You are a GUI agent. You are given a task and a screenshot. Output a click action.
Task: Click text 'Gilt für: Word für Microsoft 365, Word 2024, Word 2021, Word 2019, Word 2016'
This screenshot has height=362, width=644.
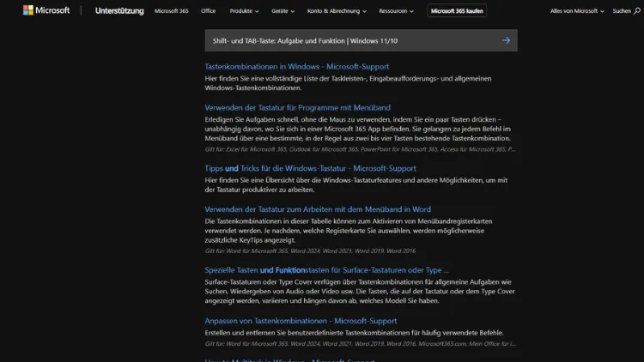click(310, 250)
